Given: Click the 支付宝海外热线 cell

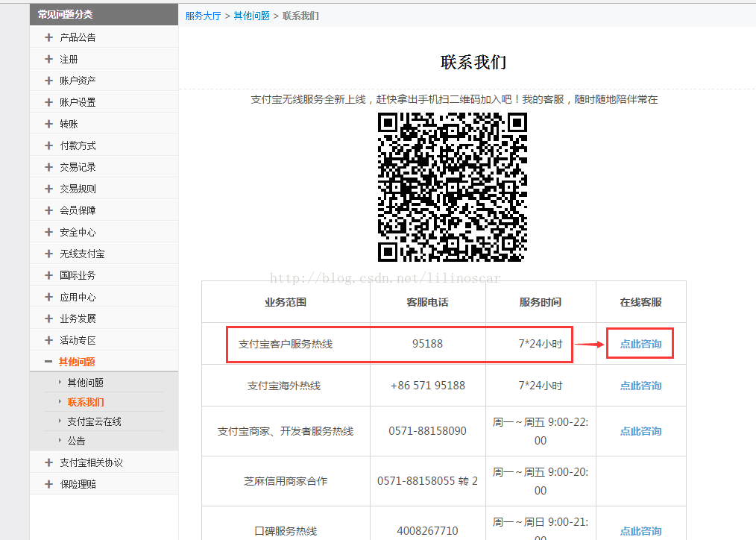Looking at the screenshot, I should [x=284, y=386].
